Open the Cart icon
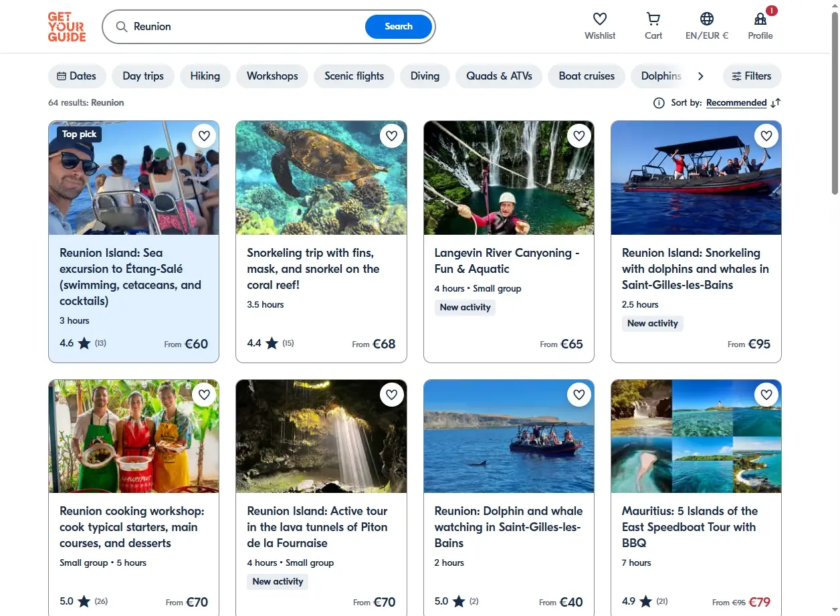840x616 pixels. 653,19
